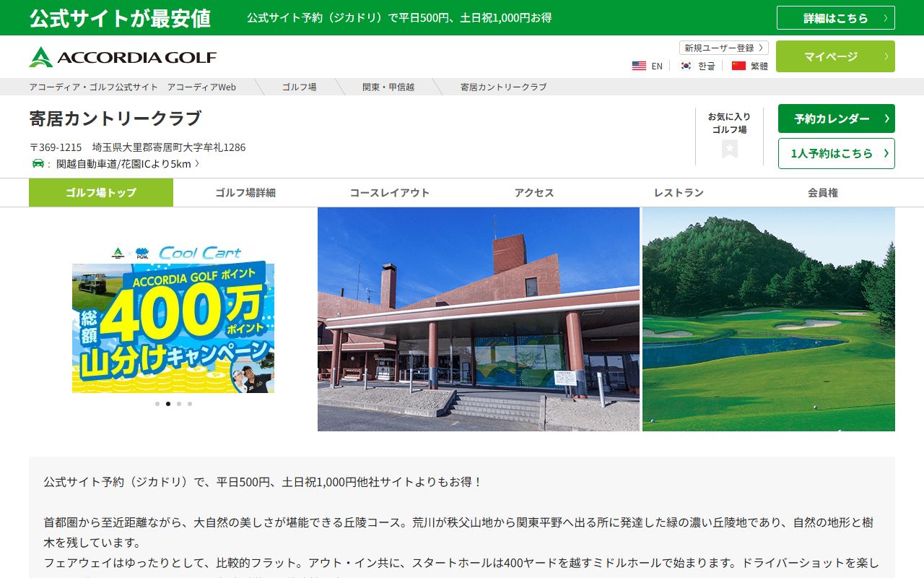Select the fourth carousel dot
This screenshot has height=578, width=924.
click(190, 404)
